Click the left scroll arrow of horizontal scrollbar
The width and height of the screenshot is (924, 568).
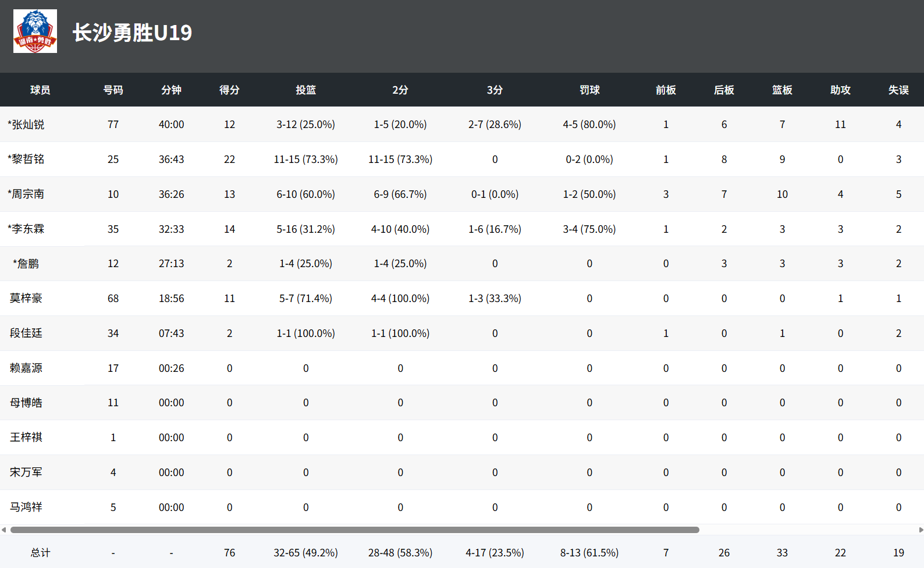pyautogui.click(x=3, y=530)
